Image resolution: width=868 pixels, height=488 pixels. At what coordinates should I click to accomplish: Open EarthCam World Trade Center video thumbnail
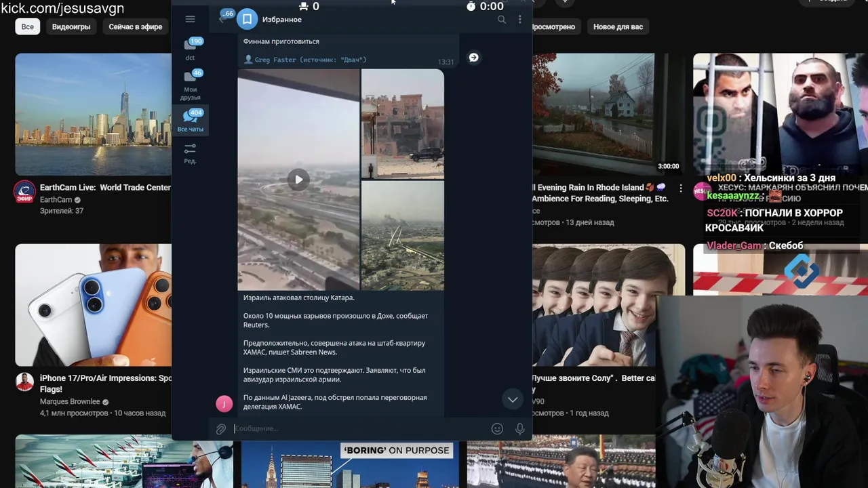94,115
